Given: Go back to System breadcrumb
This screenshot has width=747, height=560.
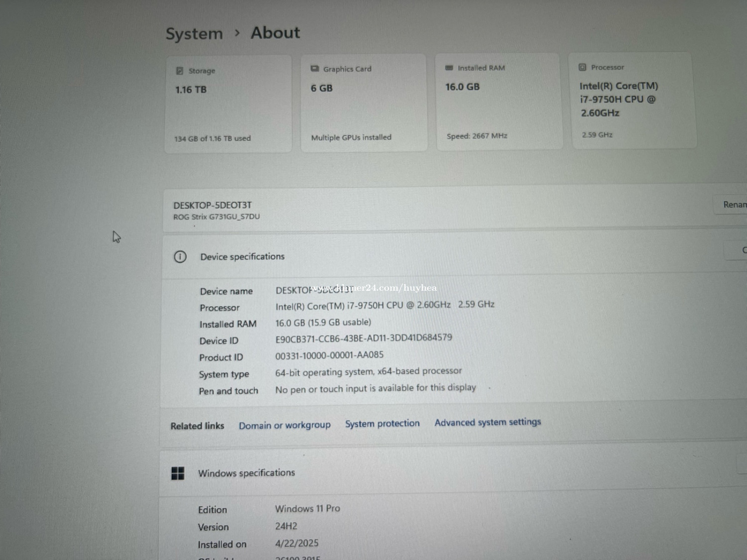Looking at the screenshot, I should click(194, 34).
